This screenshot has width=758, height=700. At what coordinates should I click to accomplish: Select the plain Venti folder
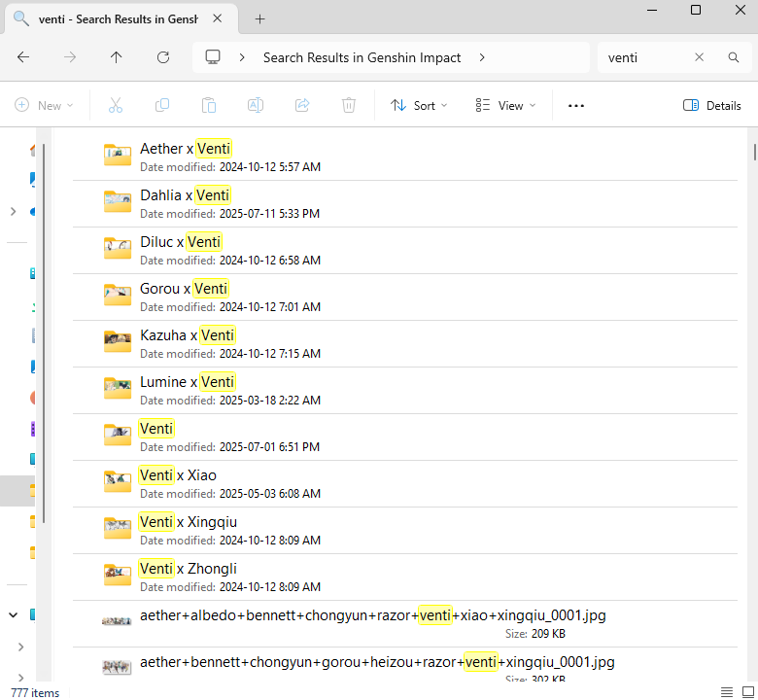tap(405, 437)
